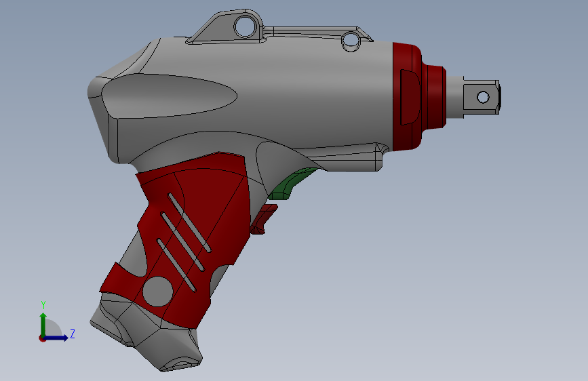The width and height of the screenshot is (588, 381).
Task: Click the oval recess on the gray housing
Action: (x=169, y=96)
